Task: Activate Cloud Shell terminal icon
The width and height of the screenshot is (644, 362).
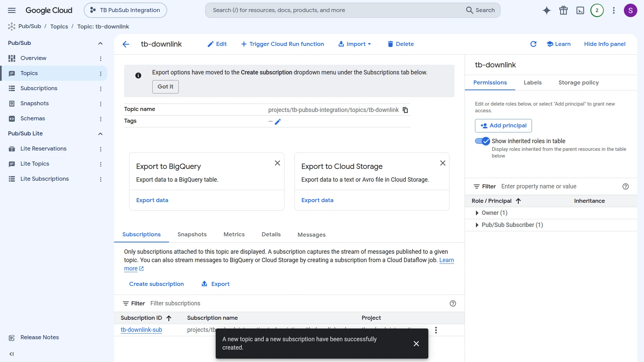Action: pyautogui.click(x=580, y=10)
